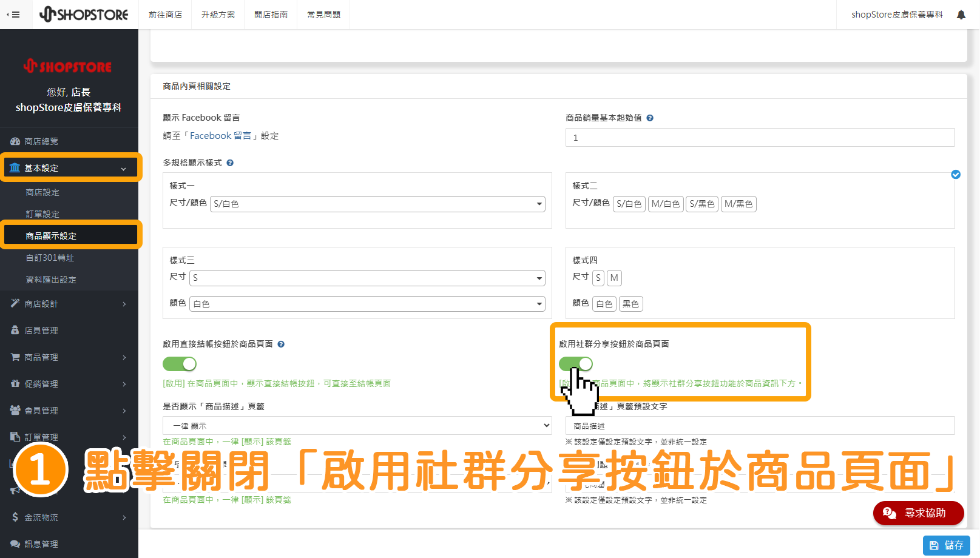Switch to the 開店指南 menu item
The height and width of the screenshot is (558, 980).
click(x=271, y=14)
